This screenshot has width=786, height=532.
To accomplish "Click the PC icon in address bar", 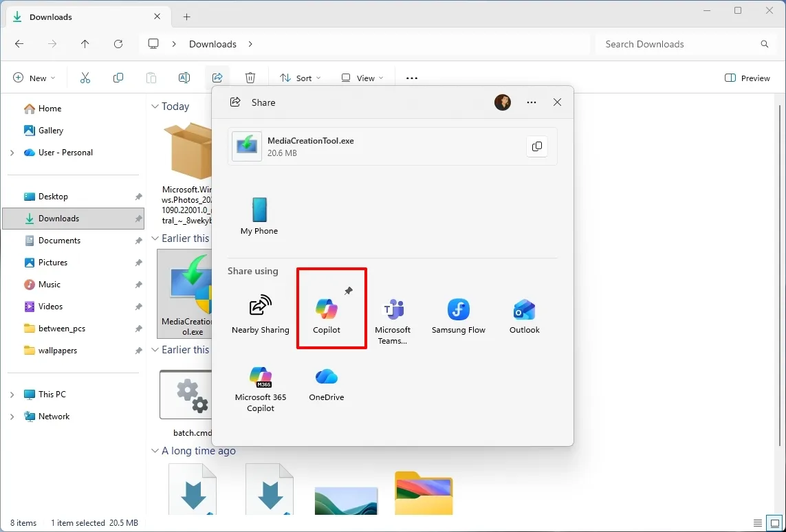I will coord(153,44).
